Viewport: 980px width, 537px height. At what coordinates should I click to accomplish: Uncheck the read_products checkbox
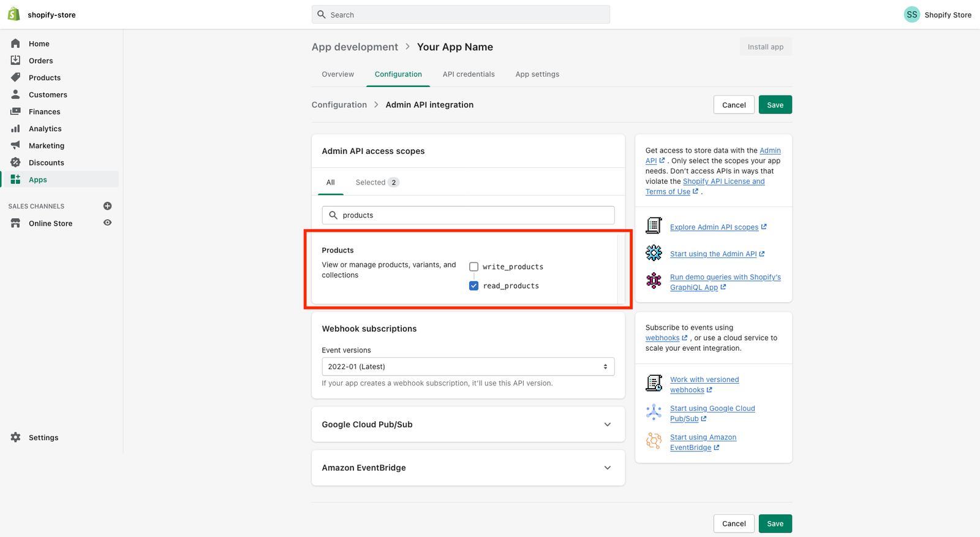pos(473,286)
